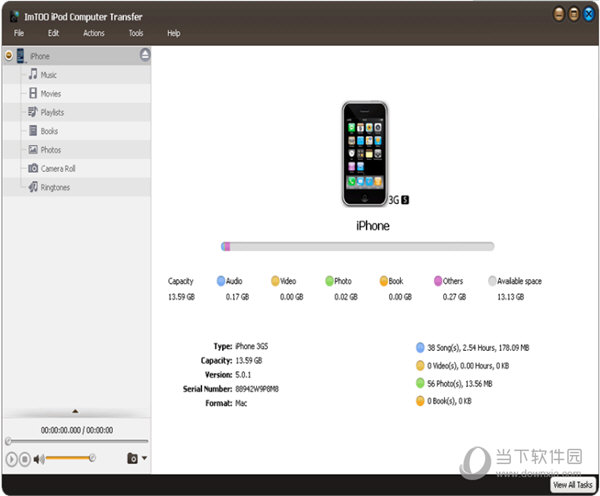Screen dimensions: 600x496
Task: Click the storage capacity usage bar
Action: pos(357,246)
